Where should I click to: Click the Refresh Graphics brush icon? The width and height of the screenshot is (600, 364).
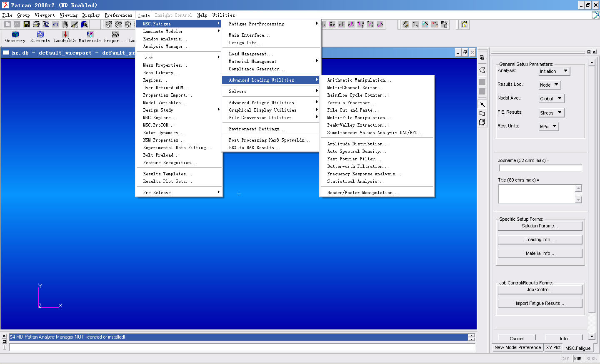[x=84, y=25]
